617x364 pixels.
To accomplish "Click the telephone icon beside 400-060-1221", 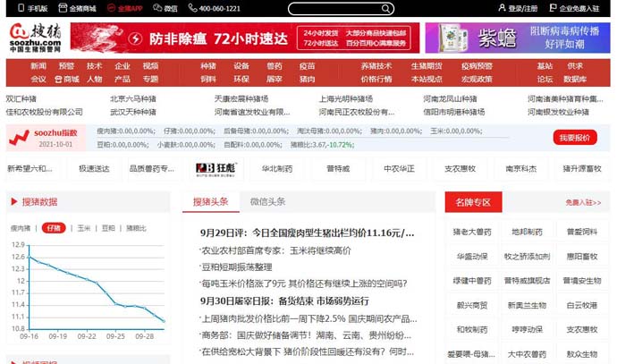I will click(192, 8).
